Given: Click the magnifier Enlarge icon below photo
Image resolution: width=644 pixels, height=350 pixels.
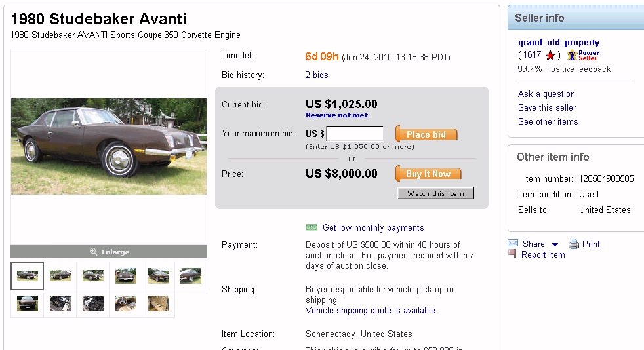Looking at the screenshot, I should coord(94,252).
